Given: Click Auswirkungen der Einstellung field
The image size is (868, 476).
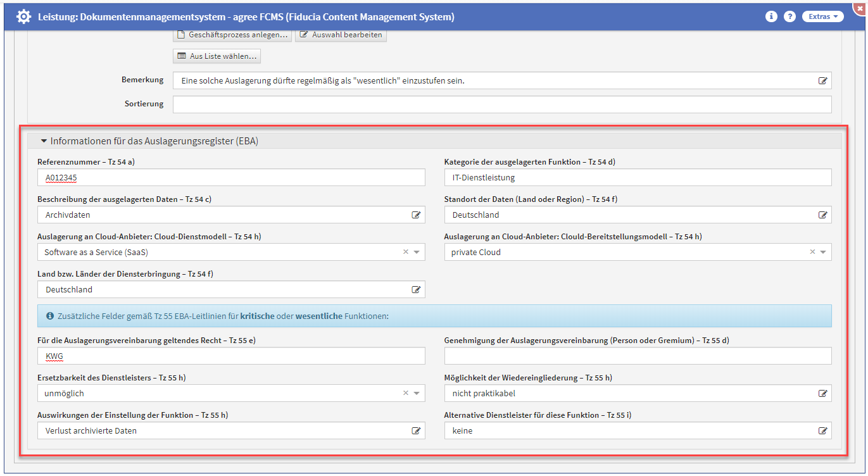Looking at the screenshot, I should tap(231, 430).
